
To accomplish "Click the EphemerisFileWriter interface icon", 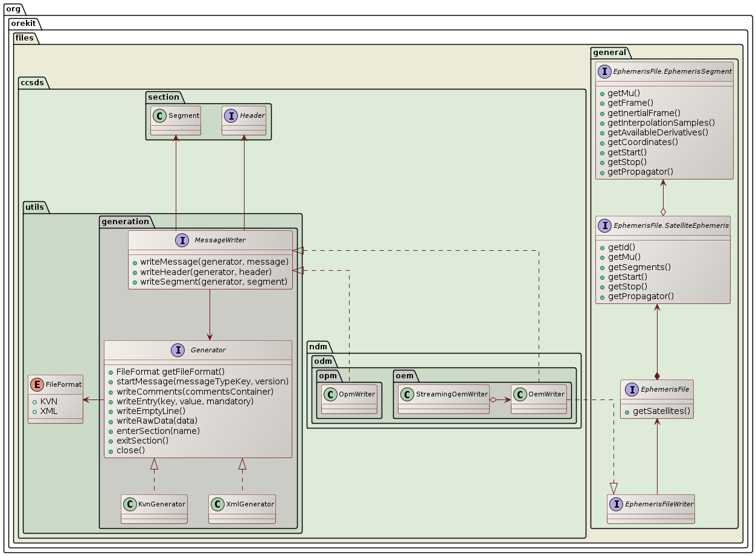I will [x=616, y=503].
